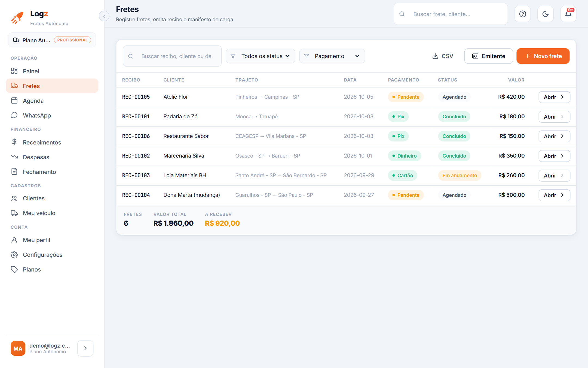588x368 pixels.
Task: Expand the Todos os status dropdown
Action: click(x=261, y=56)
